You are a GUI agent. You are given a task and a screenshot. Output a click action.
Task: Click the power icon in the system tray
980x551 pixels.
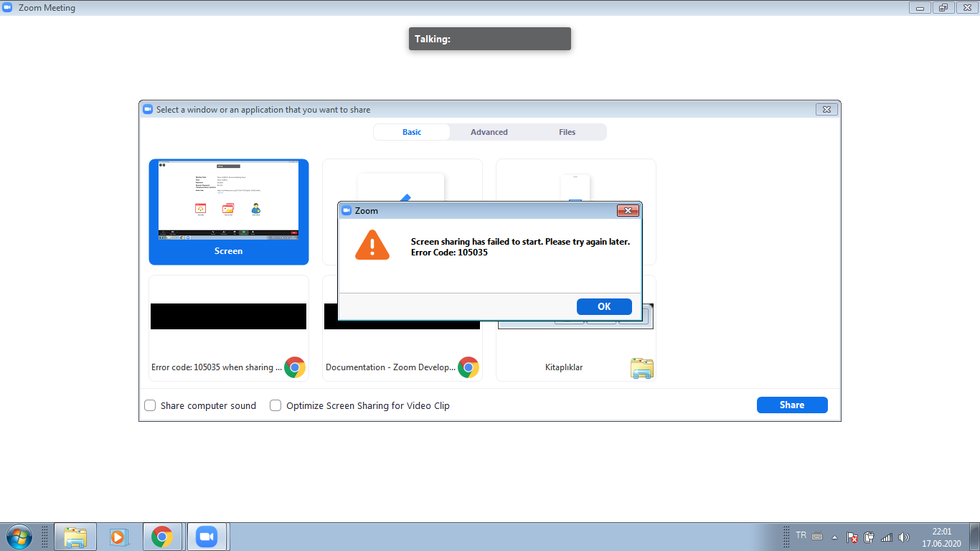[x=870, y=537]
